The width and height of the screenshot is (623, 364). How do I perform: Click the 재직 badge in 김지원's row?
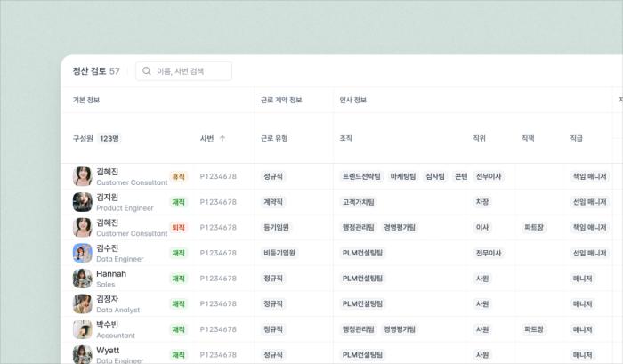point(178,202)
